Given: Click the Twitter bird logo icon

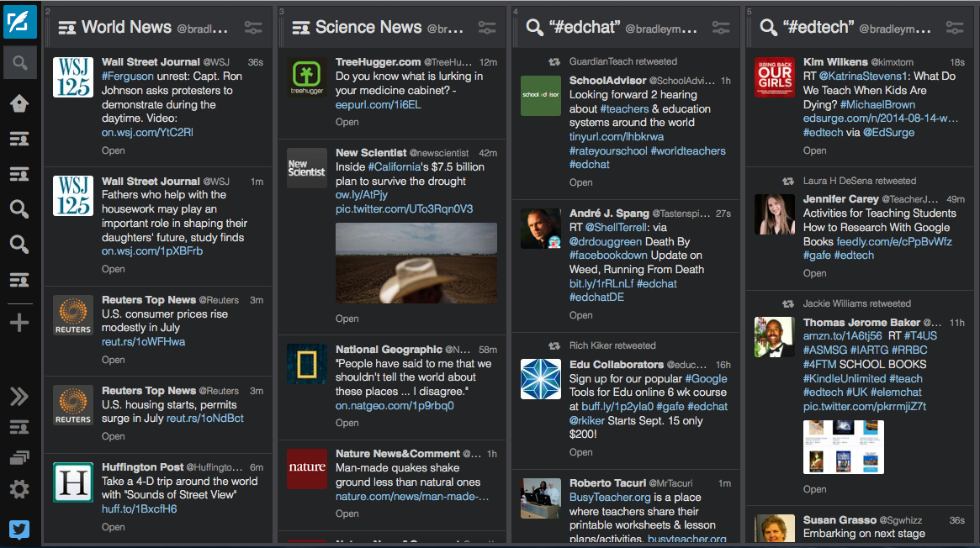Looking at the screenshot, I should 19,530.
